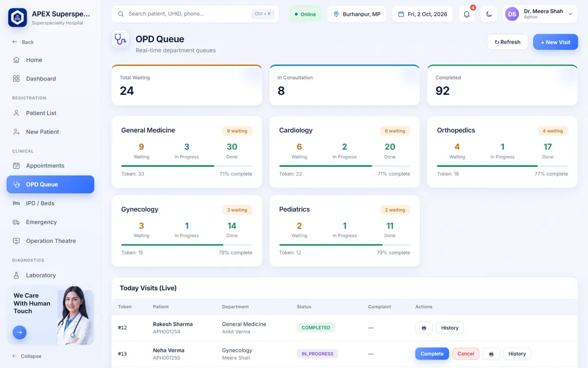This screenshot has height=368, width=588.
Task: Click the Operation Theatre monitor icon
Action: (16, 241)
